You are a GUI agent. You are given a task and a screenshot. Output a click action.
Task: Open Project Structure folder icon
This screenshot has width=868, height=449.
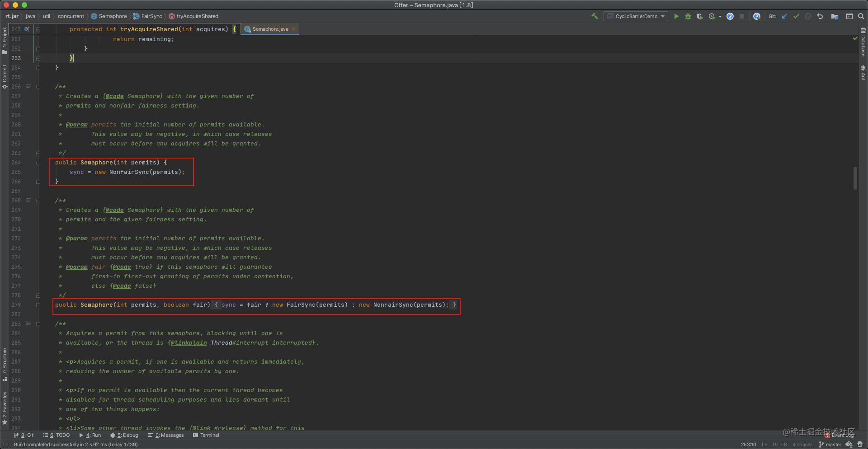click(x=835, y=16)
